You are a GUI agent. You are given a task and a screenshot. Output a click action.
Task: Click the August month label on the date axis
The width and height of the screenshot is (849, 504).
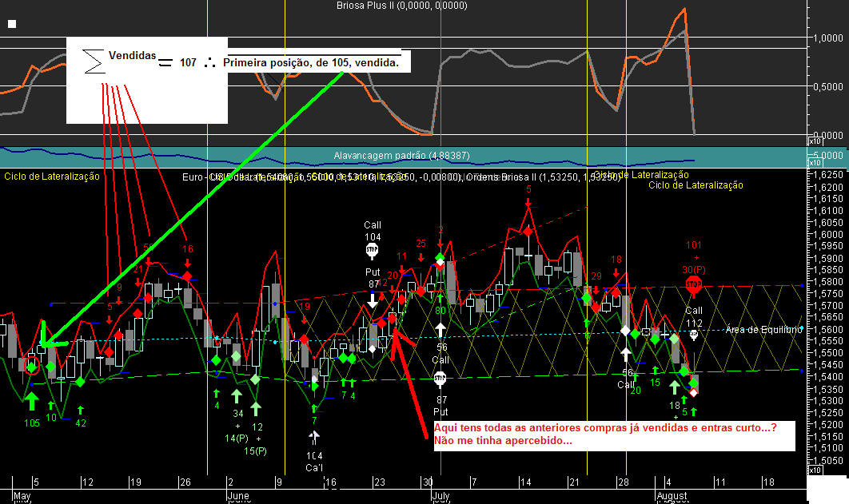(x=672, y=496)
